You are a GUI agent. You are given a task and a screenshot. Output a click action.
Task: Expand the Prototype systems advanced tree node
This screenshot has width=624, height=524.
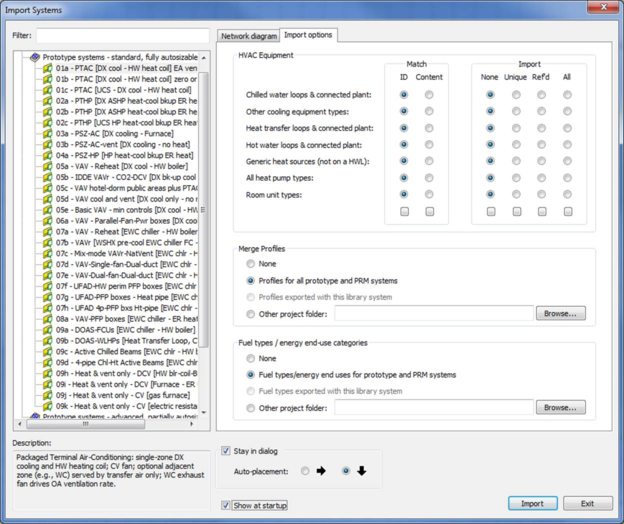point(24,417)
